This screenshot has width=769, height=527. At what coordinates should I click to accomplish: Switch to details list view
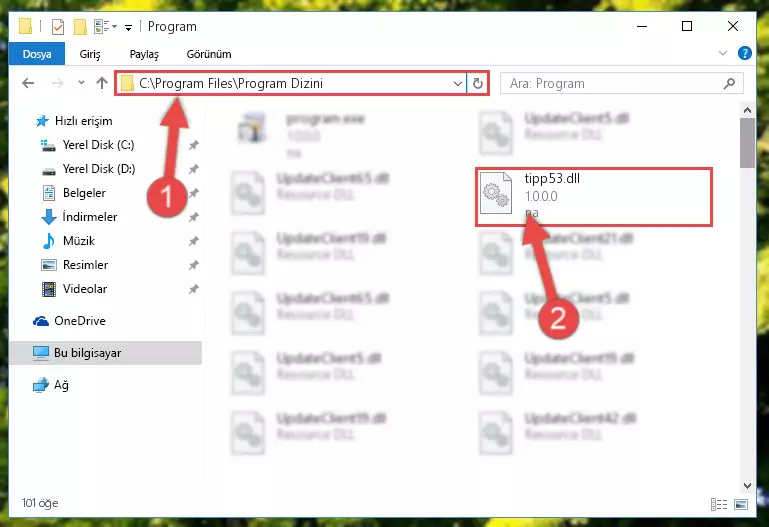click(x=719, y=504)
